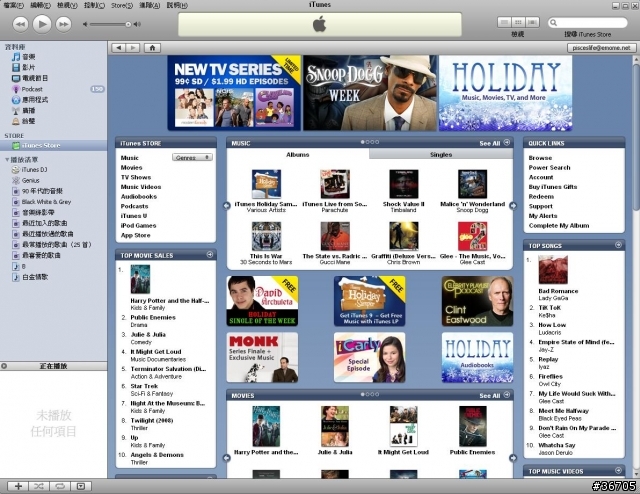Open Fireflies in Top Songs
640x494 pixels.
click(x=550, y=376)
